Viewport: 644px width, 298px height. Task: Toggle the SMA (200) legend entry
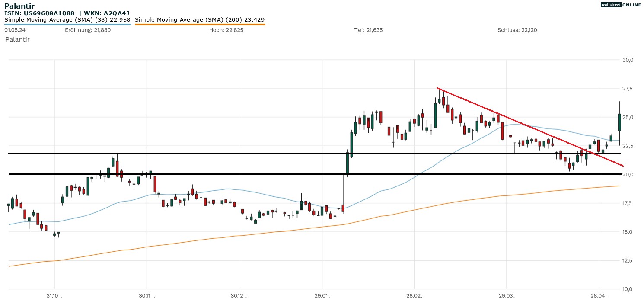(200, 19)
